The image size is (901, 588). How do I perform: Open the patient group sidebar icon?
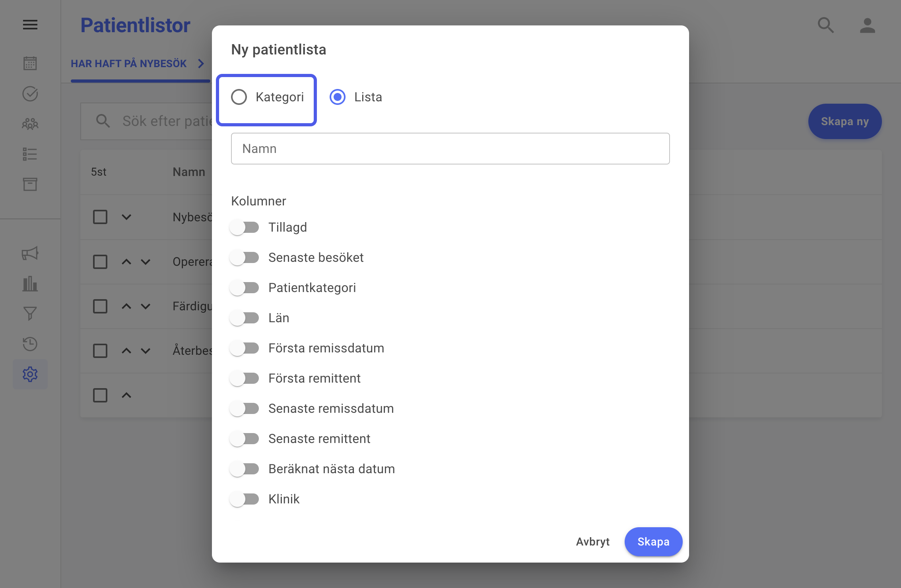pyautogui.click(x=30, y=124)
